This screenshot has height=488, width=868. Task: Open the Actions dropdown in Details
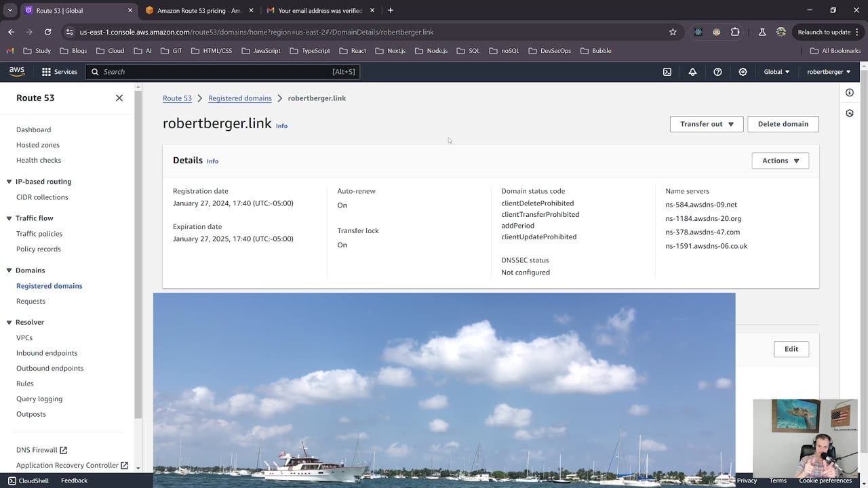tap(781, 161)
